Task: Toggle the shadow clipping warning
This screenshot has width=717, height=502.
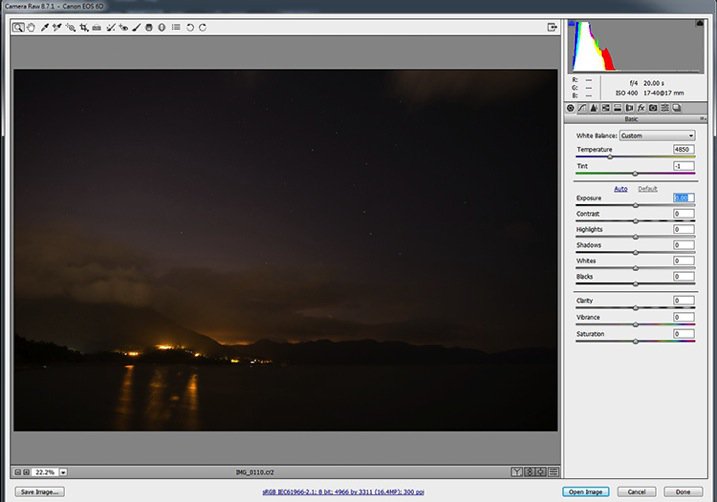Action: click(x=573, y=25)
